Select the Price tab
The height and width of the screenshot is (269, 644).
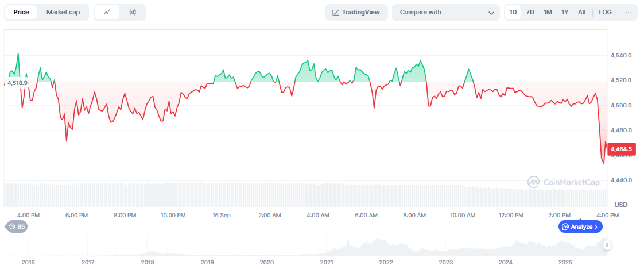click(21, 12)
